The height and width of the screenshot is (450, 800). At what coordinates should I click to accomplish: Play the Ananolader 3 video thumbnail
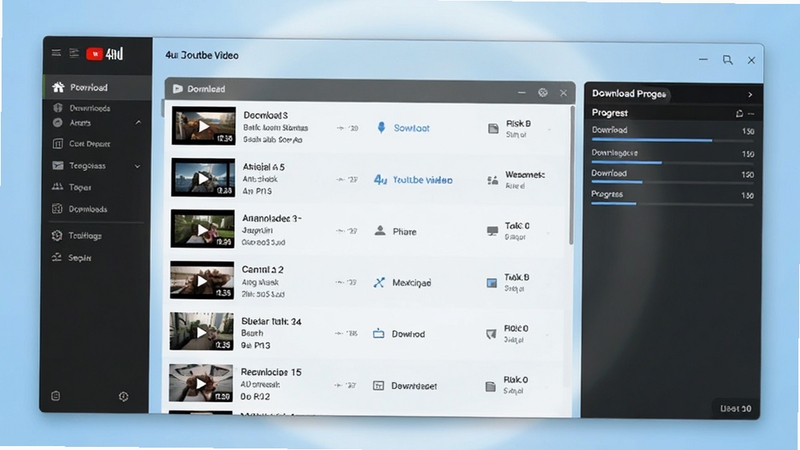(x=203, y=229)
